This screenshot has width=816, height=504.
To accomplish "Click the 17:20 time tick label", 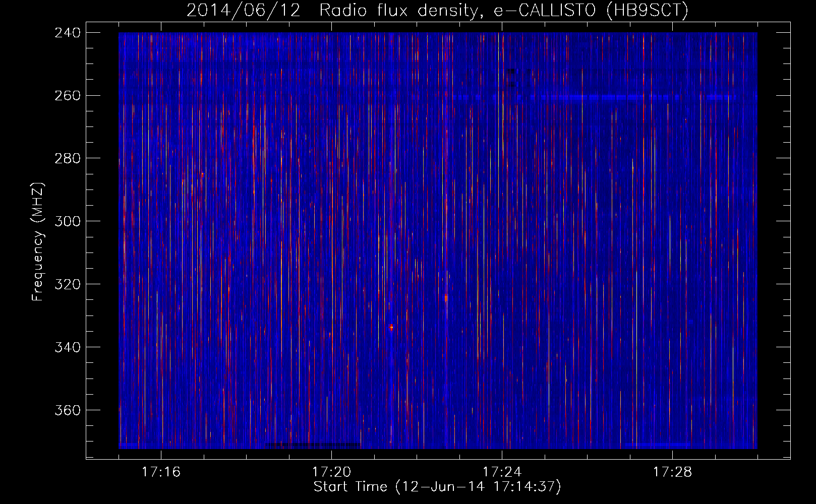I will tap(331, 472).
